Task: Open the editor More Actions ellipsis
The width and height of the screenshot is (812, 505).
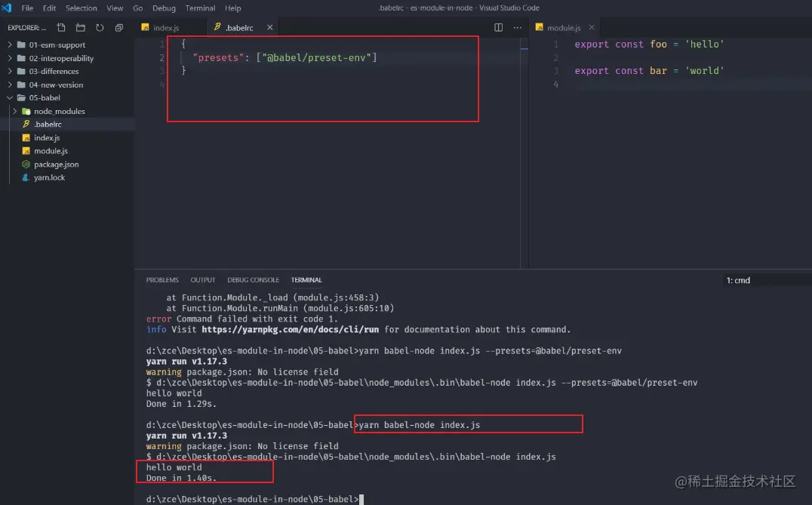Action: pyautogui.click(x=518, y=27)
